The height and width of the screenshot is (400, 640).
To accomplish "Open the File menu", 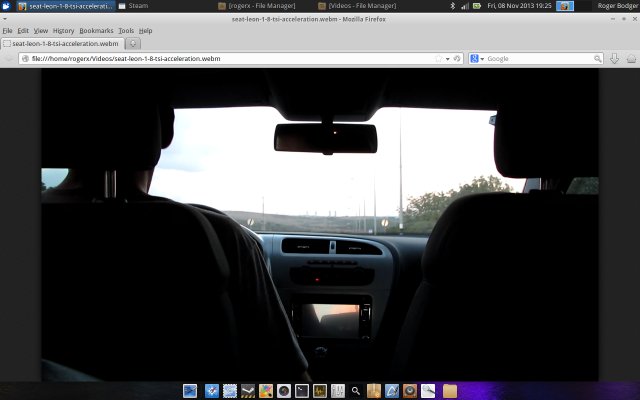I will (x=7, y=31).
